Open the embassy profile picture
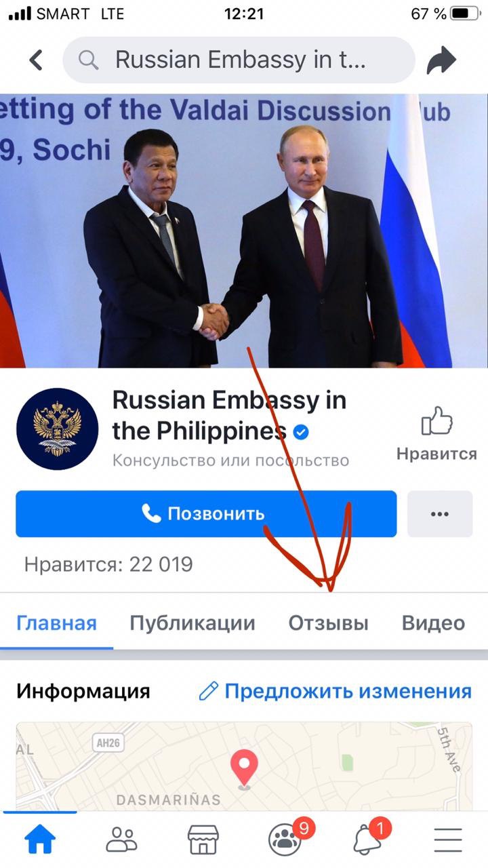 (x=58, y=429)
